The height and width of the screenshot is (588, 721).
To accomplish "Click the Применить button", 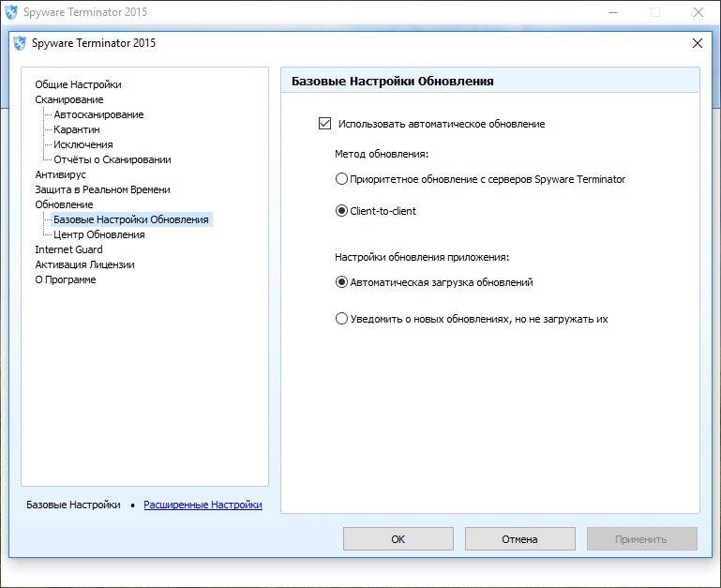I will click(642, 539).
